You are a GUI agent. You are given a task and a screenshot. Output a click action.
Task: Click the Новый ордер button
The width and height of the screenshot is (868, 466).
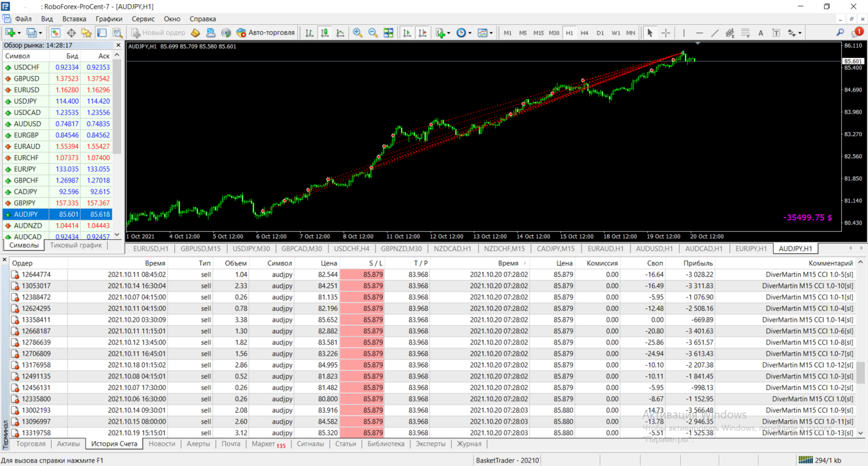tap(158, 32)
